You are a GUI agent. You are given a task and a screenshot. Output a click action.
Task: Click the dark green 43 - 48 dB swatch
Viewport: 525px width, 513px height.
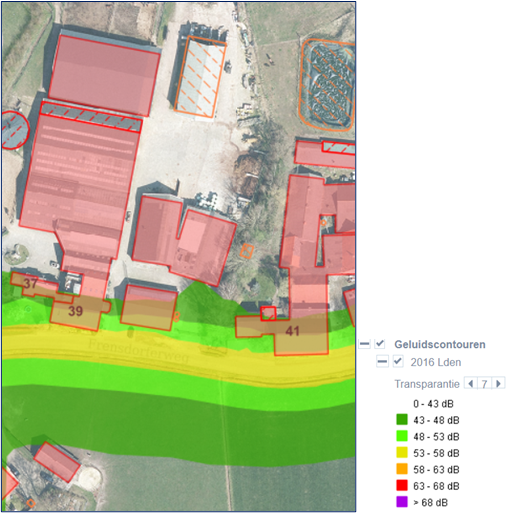[402, 420]
